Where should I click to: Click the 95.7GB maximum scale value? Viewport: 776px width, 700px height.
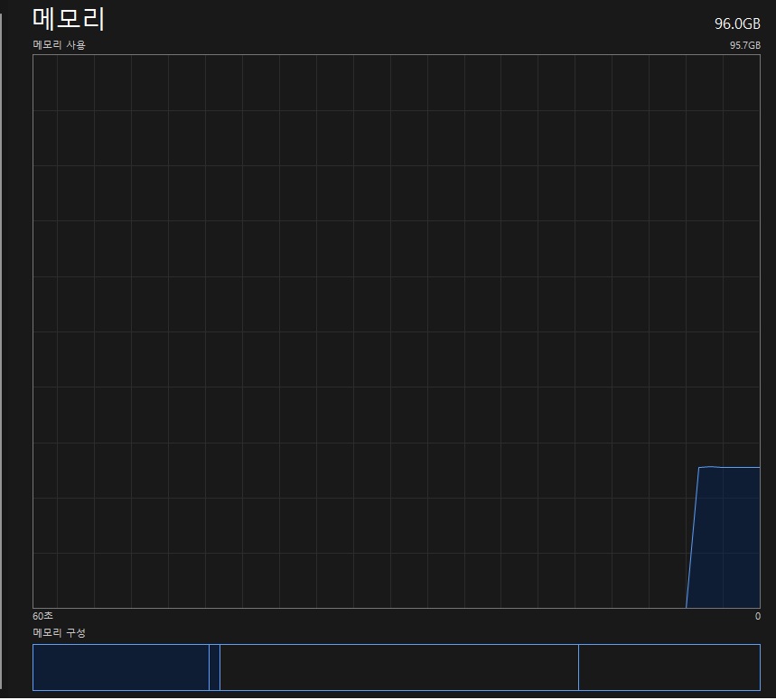click(744, 45)
